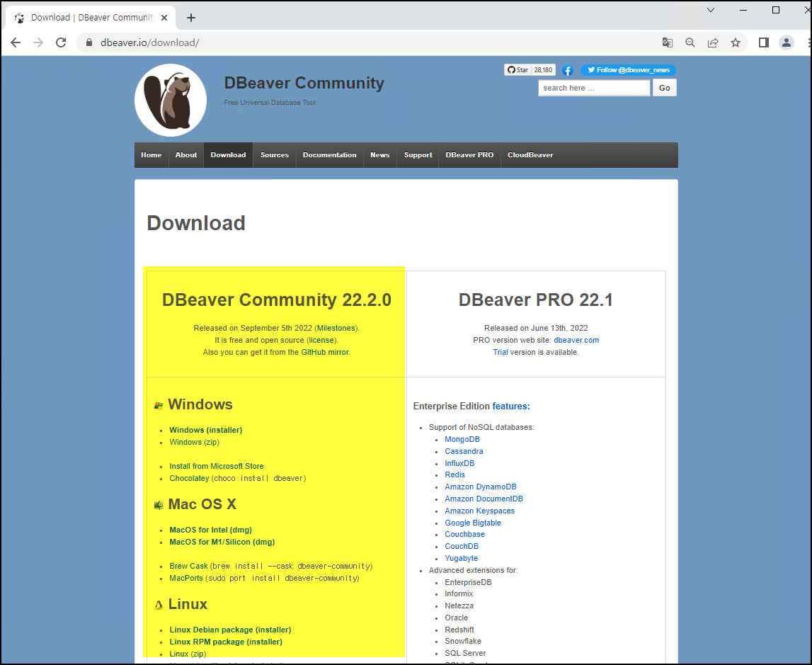
Task: Click the browser forward arrow
Action: [38, 42]
